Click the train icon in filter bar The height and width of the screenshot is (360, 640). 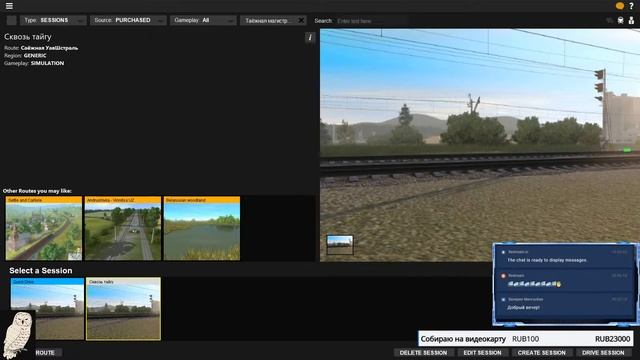620,20
